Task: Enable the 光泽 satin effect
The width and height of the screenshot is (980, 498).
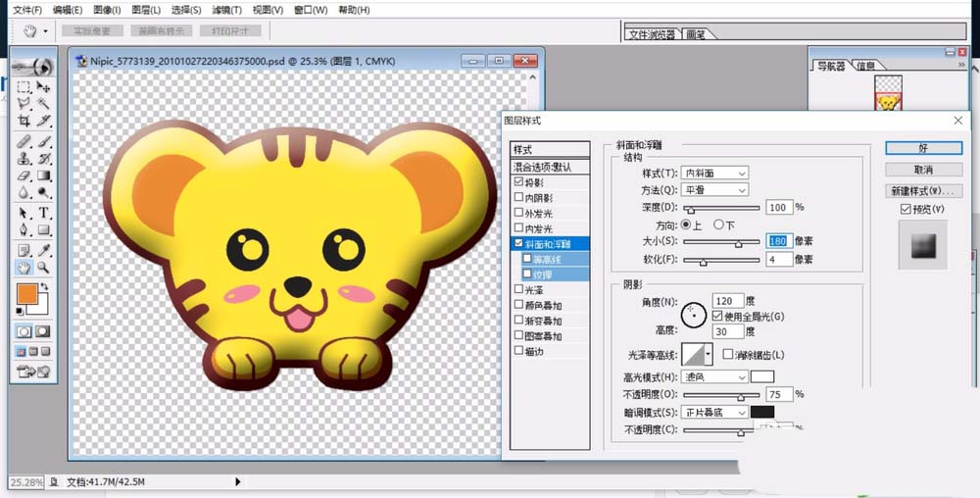Action: pos(518,289)
